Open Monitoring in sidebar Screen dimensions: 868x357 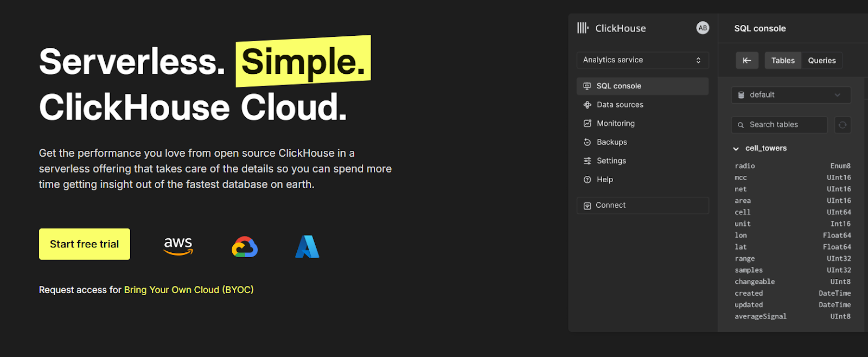pyautogui.click(x=642, y=124)
